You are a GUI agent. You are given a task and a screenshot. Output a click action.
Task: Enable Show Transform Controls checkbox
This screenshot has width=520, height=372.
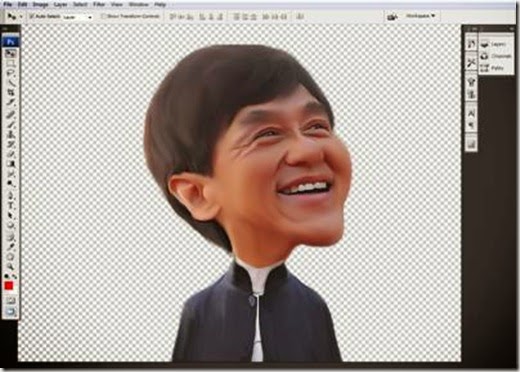104,16
